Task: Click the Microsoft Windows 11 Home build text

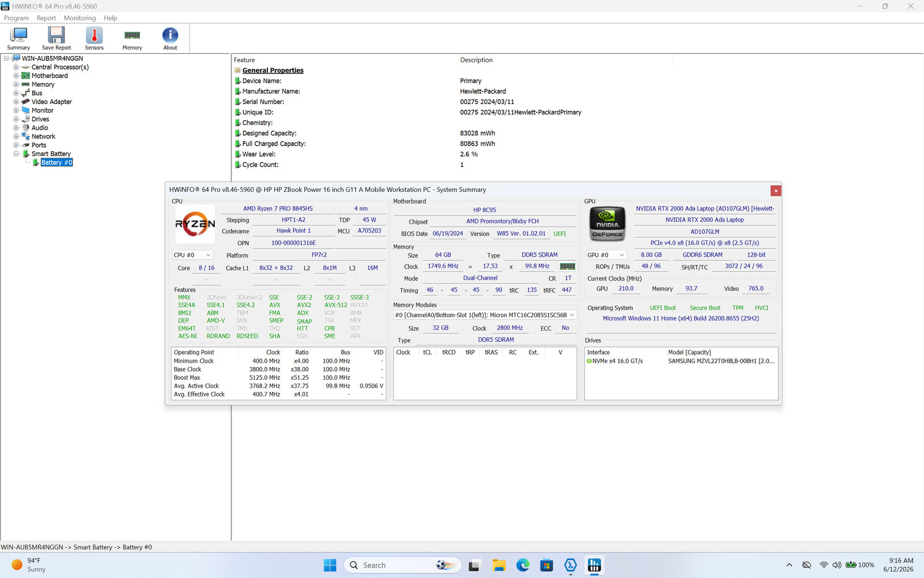Action: click(x=681, y=318)
